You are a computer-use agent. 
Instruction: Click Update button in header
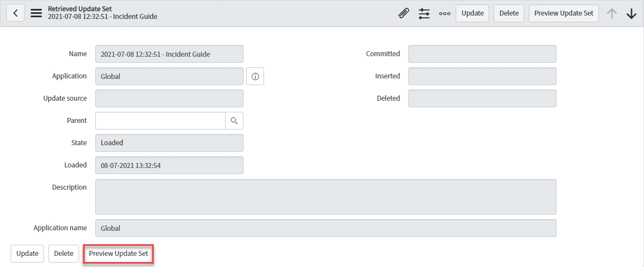click(472, 13)
